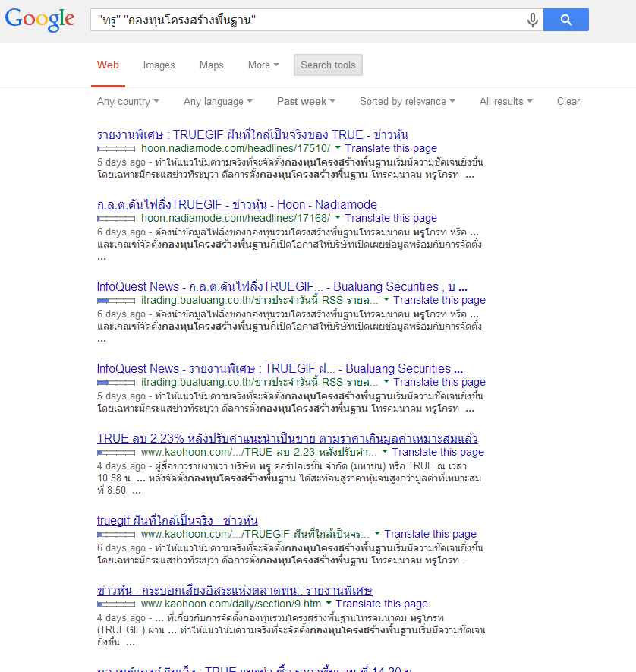The width and height of the screenshot is (636, 672).
Task: Open the Any country filter dropdown
Action: tap(128, 102)
